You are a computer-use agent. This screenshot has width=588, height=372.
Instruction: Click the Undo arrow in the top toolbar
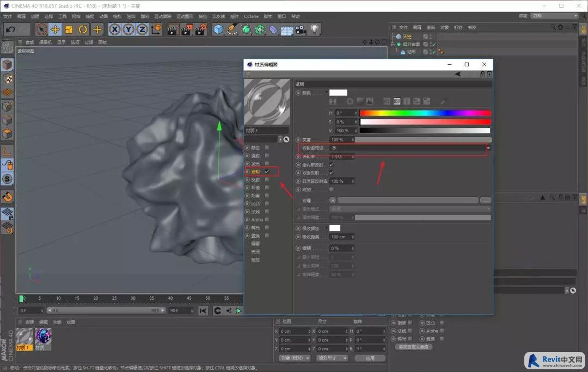click(x=10, y=29)
